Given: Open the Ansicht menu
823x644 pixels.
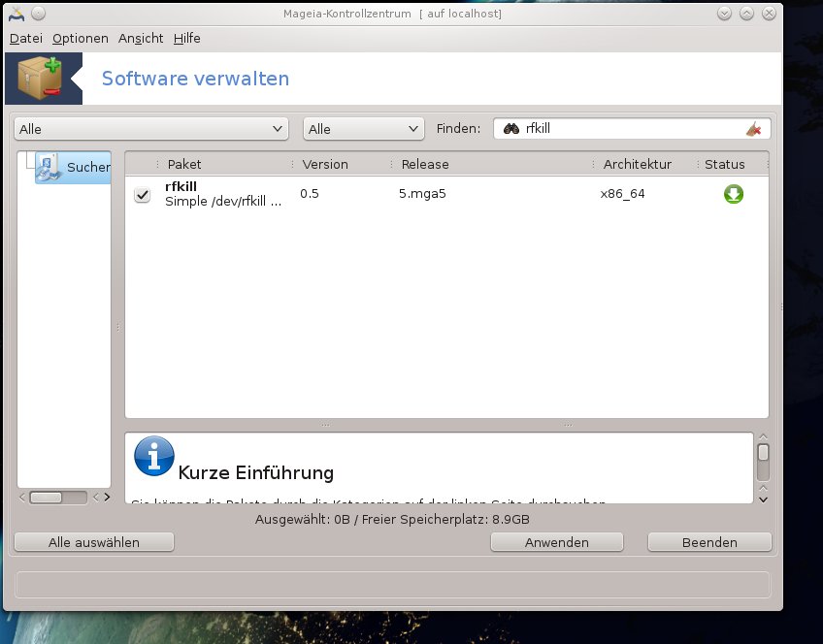Looking at the screenshot, I should click(141, 38).
